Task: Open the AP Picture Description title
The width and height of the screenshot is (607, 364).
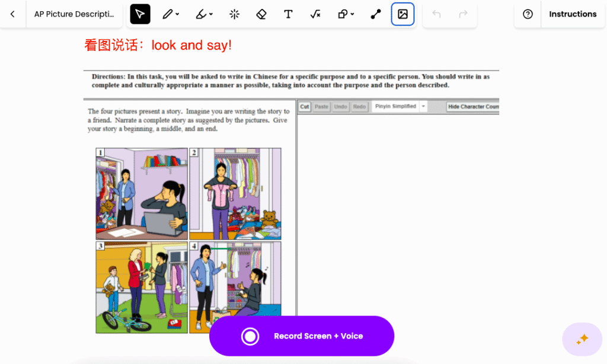Action: point(74,14)
